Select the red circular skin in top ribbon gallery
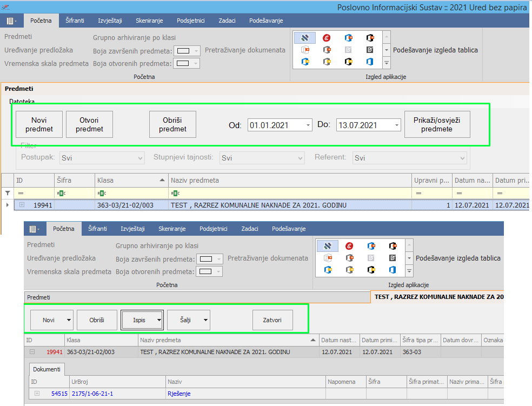The image size is (532, 406). tap(327, 38)
